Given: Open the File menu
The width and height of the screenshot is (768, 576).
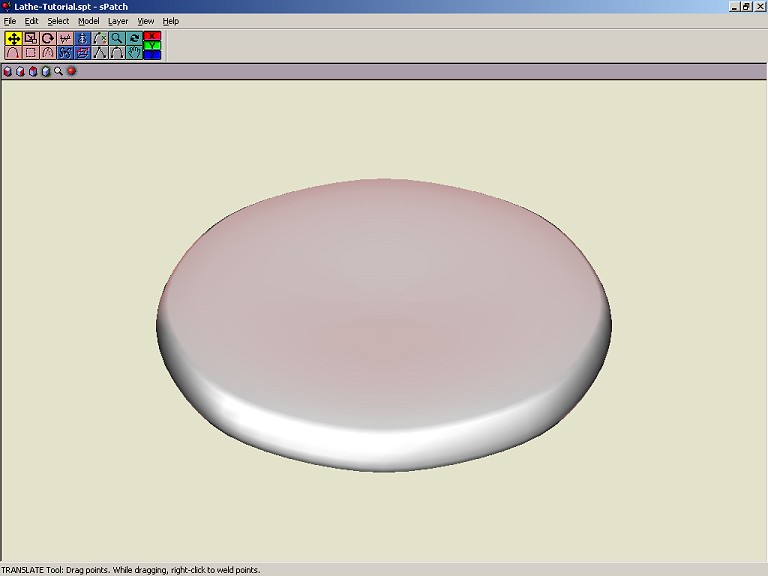Looking at the screenshot, I should click(10, 21).
